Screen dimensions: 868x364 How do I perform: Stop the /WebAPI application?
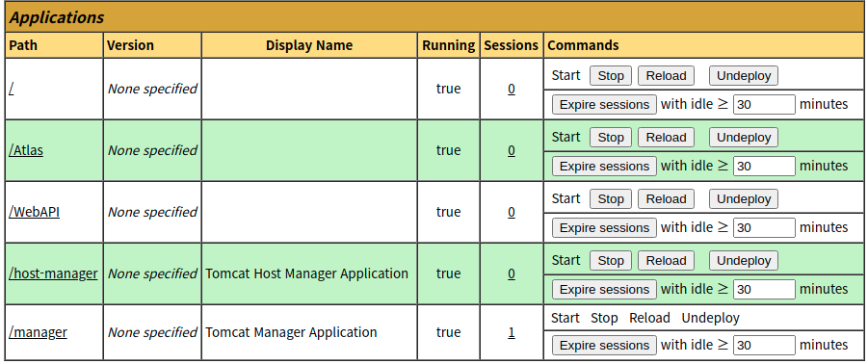(x=611, y=199)
